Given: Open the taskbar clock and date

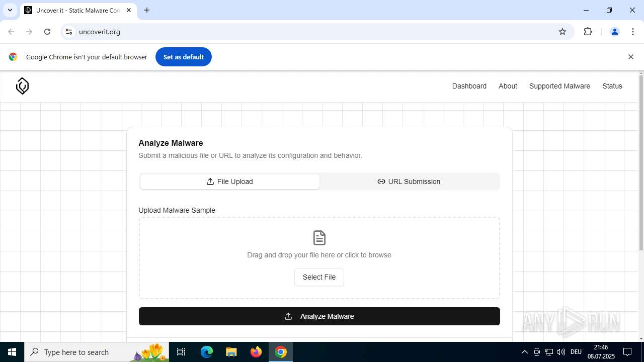Looking at the screenshot, I should 601,352.
